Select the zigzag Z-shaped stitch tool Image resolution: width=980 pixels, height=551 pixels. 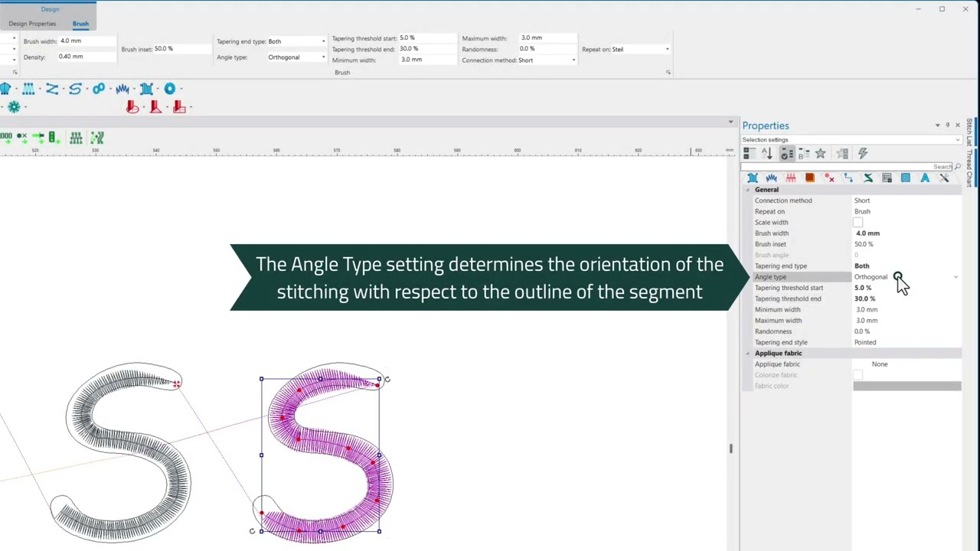click(52, 90)
